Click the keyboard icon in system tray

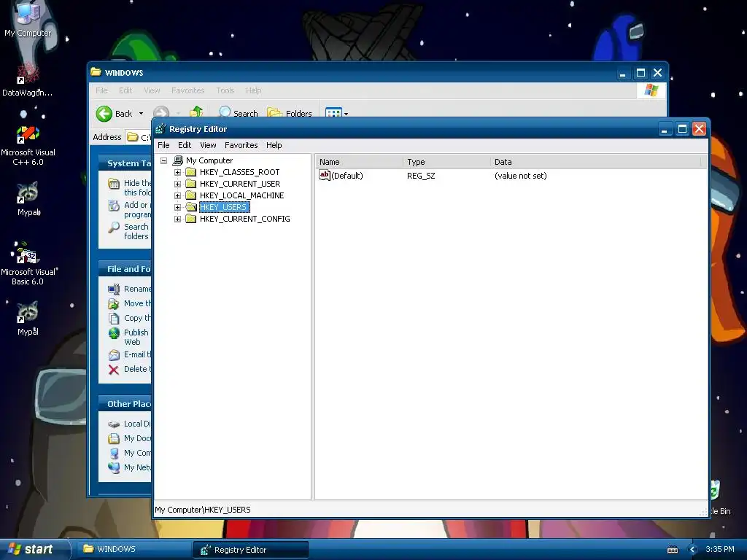(x=673, y=550)
